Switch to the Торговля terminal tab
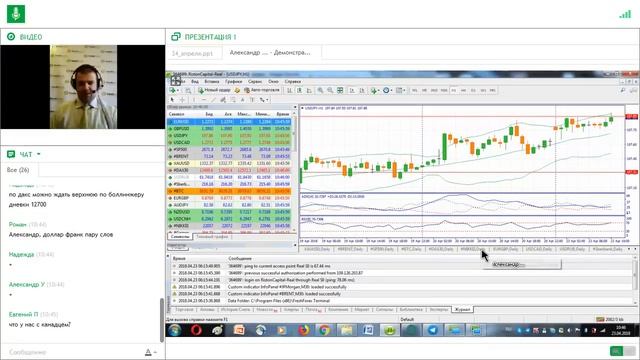Screen dimensions: 640x360 [x=184, y=310]
